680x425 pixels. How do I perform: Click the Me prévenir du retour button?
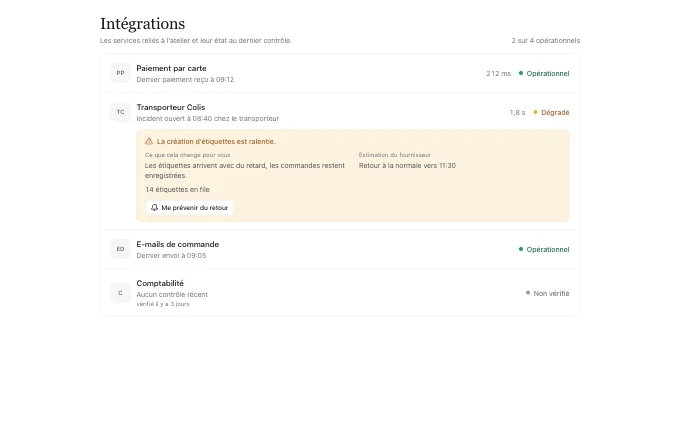189,208
